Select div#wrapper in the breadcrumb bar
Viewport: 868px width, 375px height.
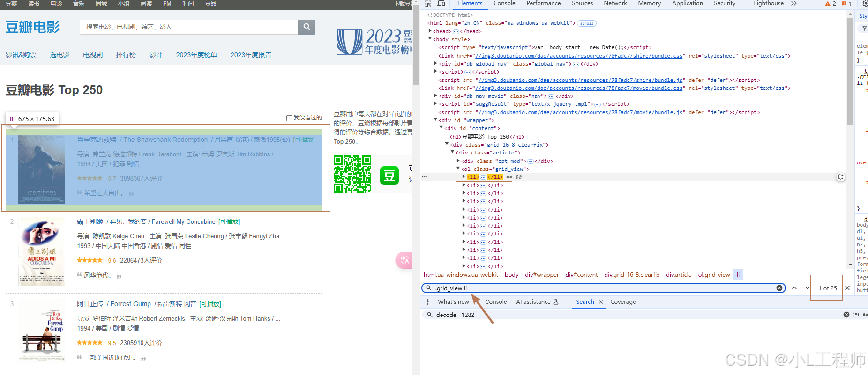pyautogui.click(x=542, y=275)
